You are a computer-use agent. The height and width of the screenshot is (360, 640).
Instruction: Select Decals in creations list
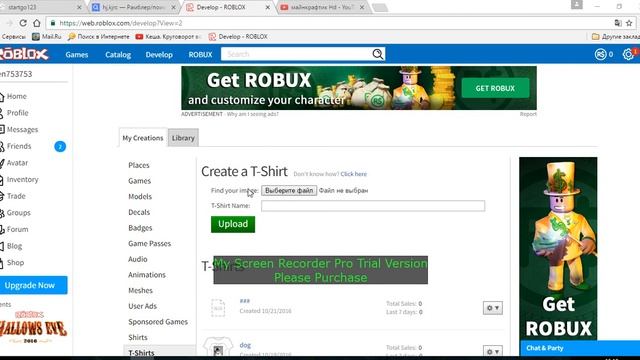point(139,212)
